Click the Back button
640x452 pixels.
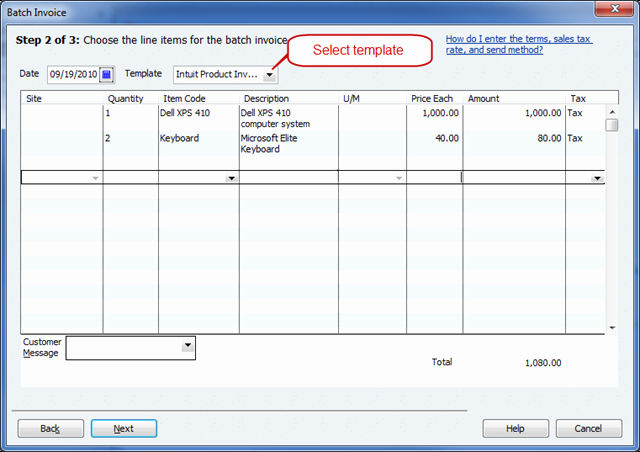point(51,428)
